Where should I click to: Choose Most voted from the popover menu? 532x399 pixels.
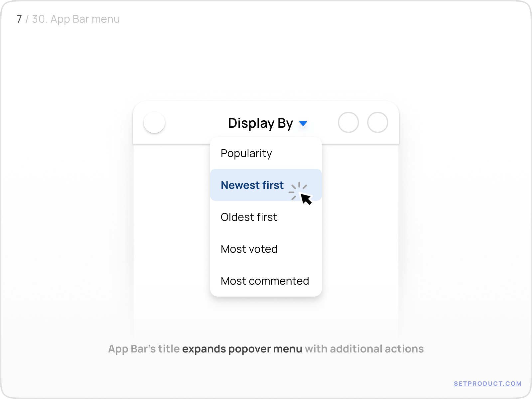tap(249, 249)
